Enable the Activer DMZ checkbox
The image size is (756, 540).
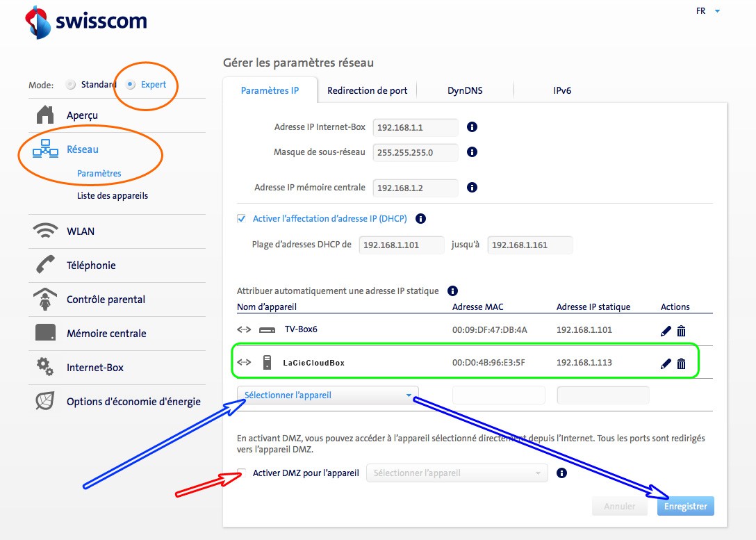242,473
